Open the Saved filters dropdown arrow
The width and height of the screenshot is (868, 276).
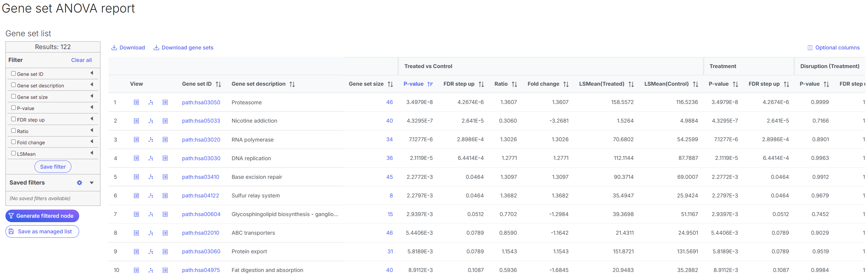pyautogui.click(x=92, y=183)
